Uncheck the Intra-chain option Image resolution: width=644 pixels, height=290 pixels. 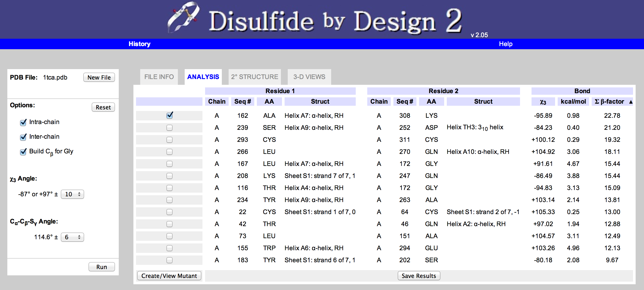point(23,122)
